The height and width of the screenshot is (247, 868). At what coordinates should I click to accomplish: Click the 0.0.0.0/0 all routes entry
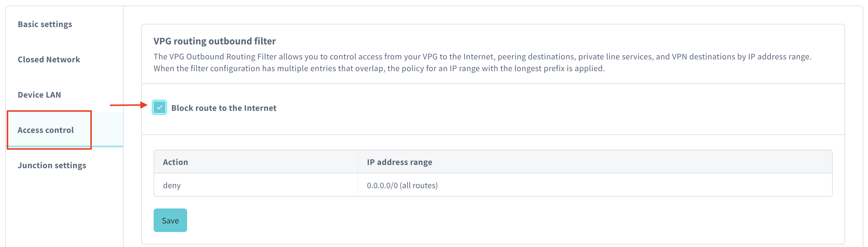pos(402,185)
